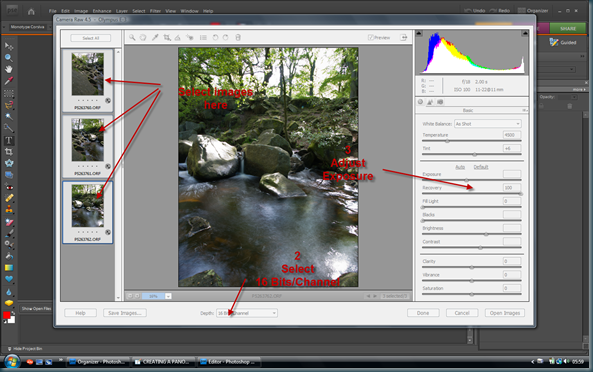Click the Temperature slider handle

[447, 141]
